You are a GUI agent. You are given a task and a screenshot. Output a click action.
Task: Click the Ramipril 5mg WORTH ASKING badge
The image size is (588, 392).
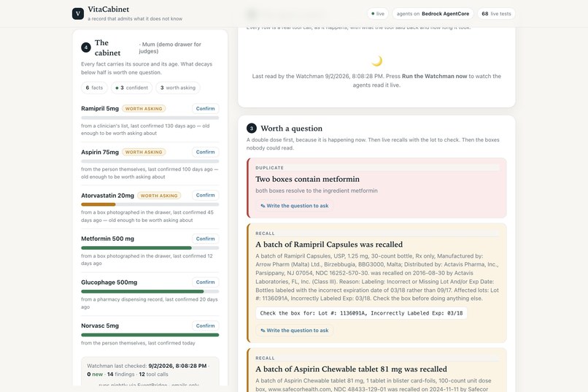(x=144, y=109)
